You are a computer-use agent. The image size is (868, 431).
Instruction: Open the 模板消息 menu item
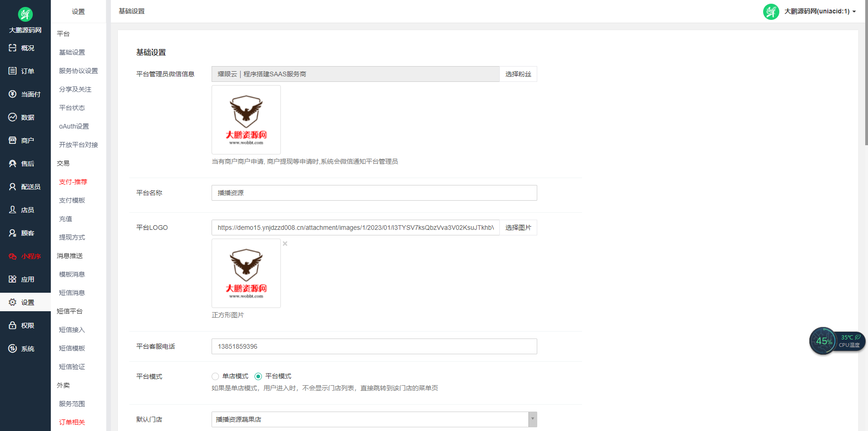click(x=72, y=274)
